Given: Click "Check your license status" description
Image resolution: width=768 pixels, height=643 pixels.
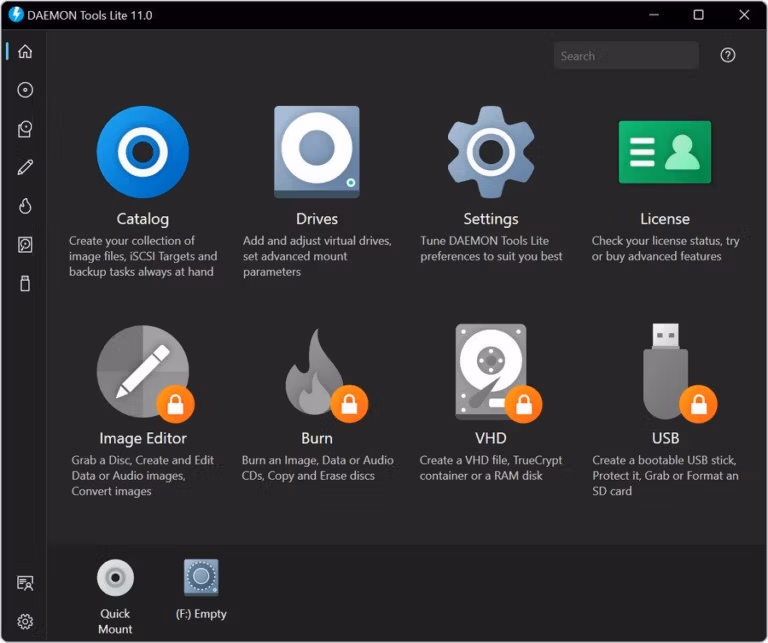Looking at the screenshot, I should pos(665,248).
